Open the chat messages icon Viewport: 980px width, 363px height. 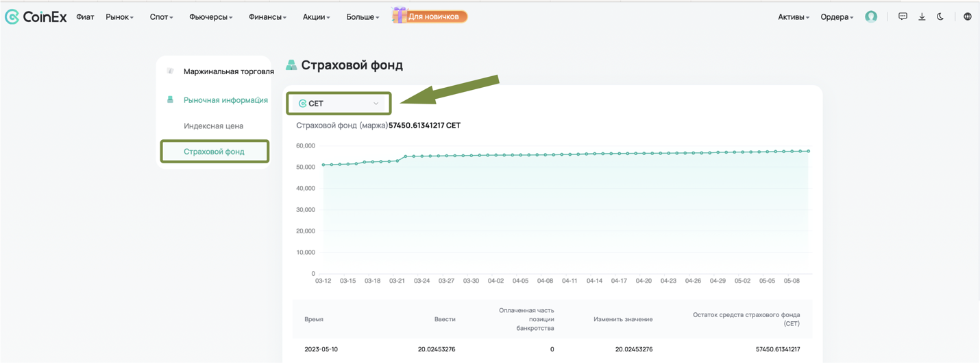[903, 16]
